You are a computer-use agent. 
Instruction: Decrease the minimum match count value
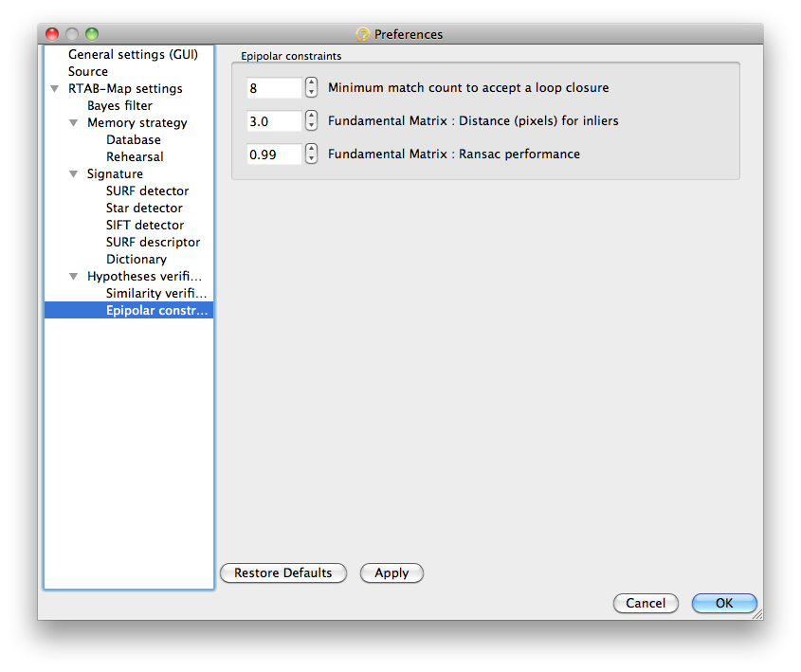coord(311,93)
